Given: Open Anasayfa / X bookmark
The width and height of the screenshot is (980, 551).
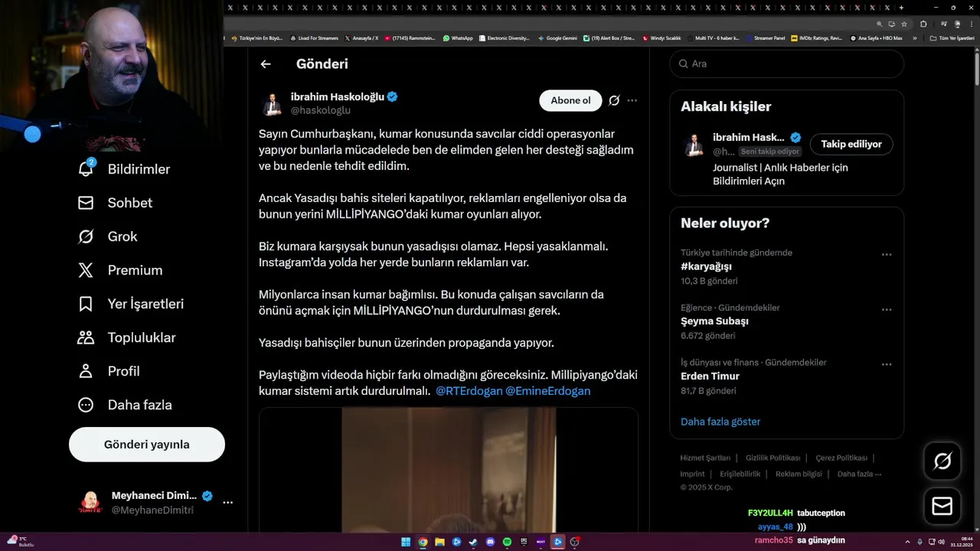Looking at the screenshot, I should (361, 37).
